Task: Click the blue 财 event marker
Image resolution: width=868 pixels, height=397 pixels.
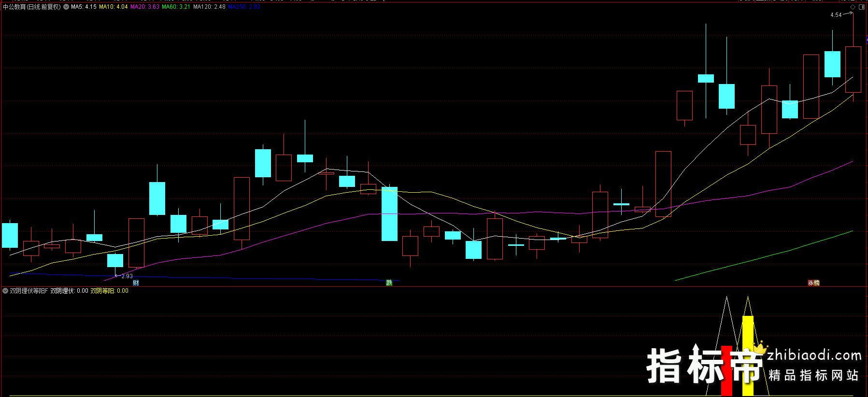Action: (136, 283)
